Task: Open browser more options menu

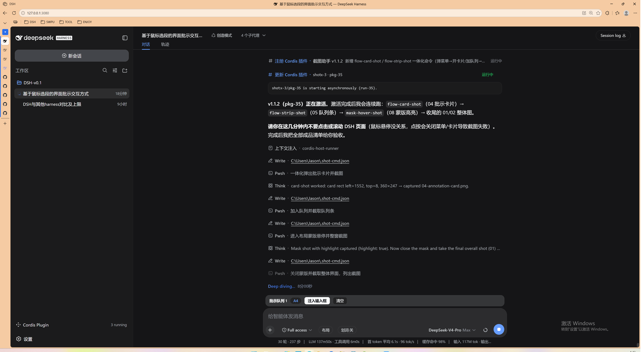Action: 635,13
